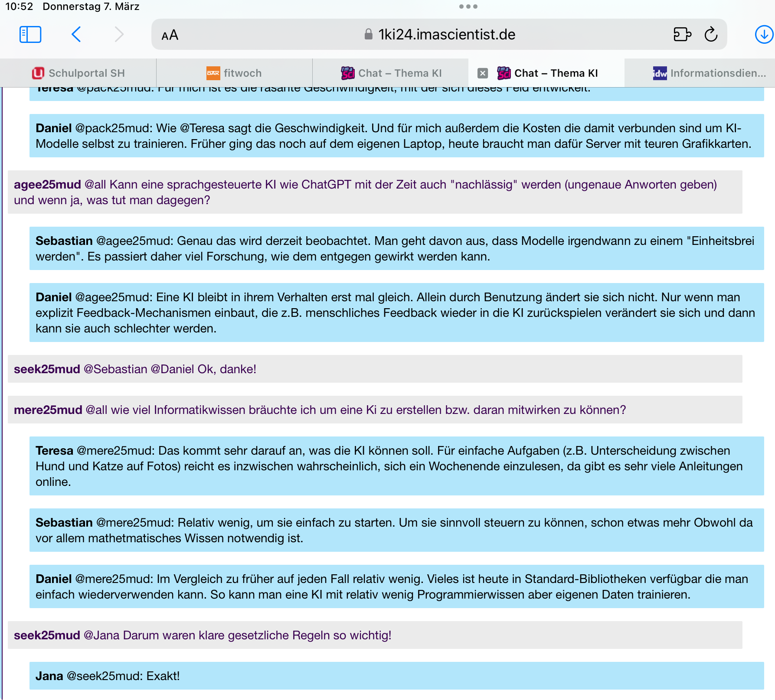Tap Daniel's reply about teuren Grafikkarten
This screenshot has width=775, height=700.
point(397,136)
